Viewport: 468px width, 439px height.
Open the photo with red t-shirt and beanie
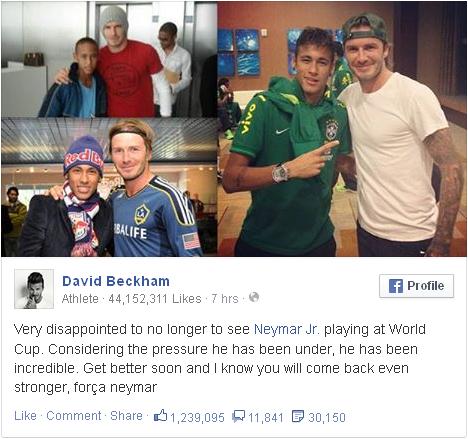point(109,59)
